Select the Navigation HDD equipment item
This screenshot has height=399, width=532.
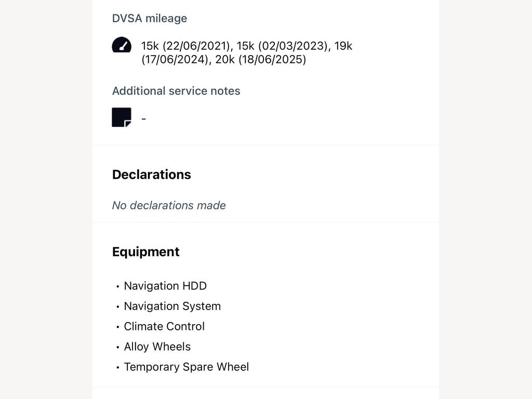(165, 286)
